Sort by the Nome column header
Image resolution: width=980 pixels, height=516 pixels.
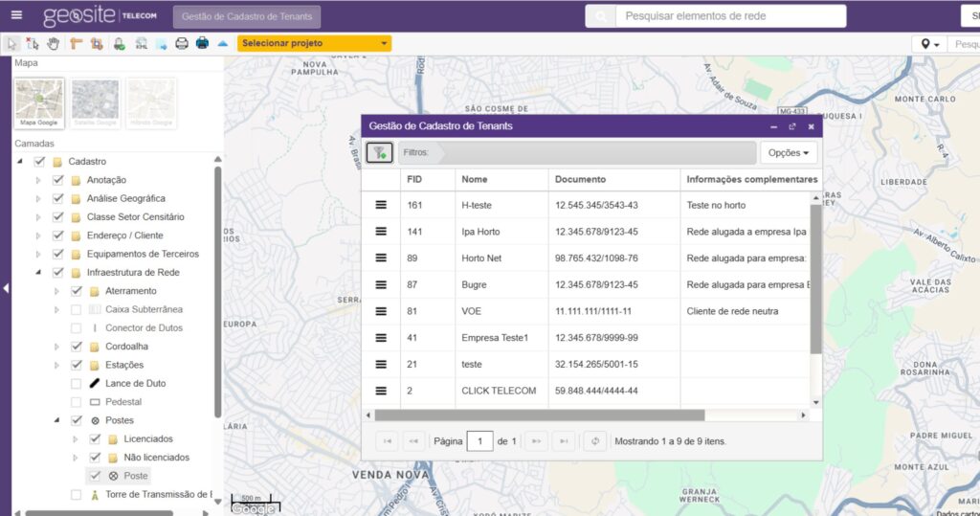tap(501, 179)
